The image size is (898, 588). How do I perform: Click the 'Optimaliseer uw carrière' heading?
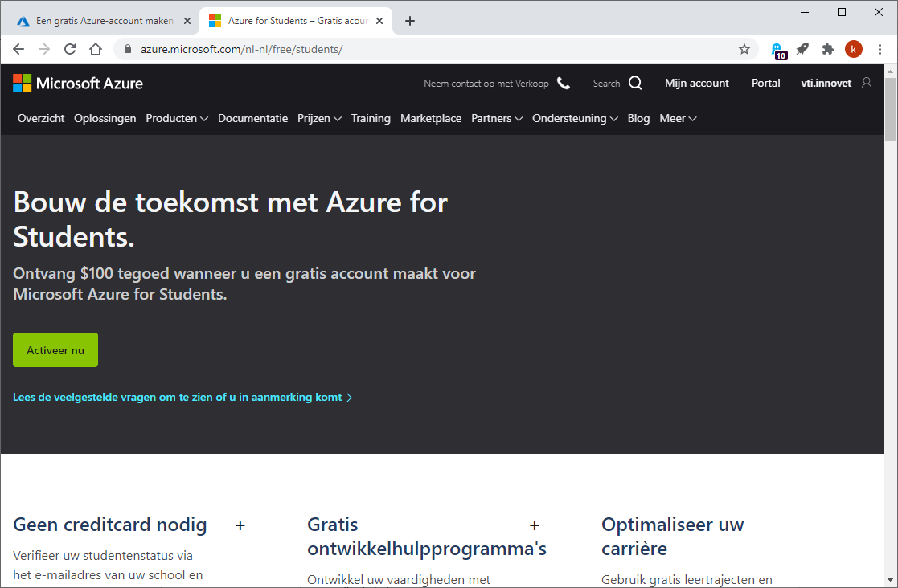click(x=672, y=537)
